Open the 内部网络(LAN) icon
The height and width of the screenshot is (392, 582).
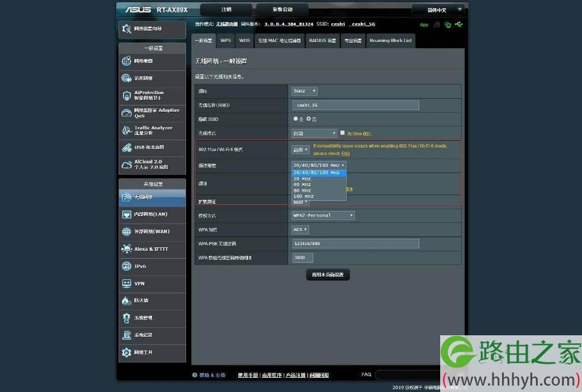coord(126,214)
